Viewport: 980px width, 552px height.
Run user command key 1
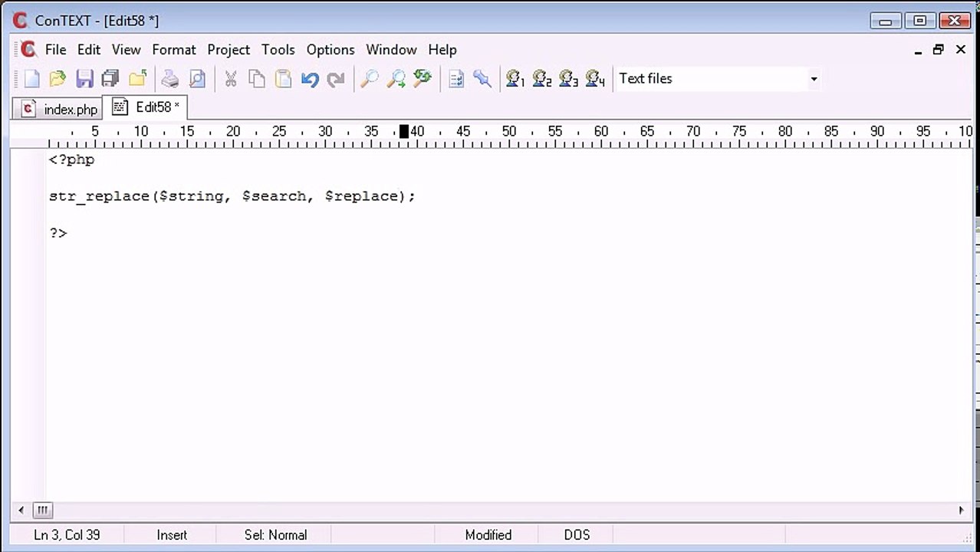(515, 78)
